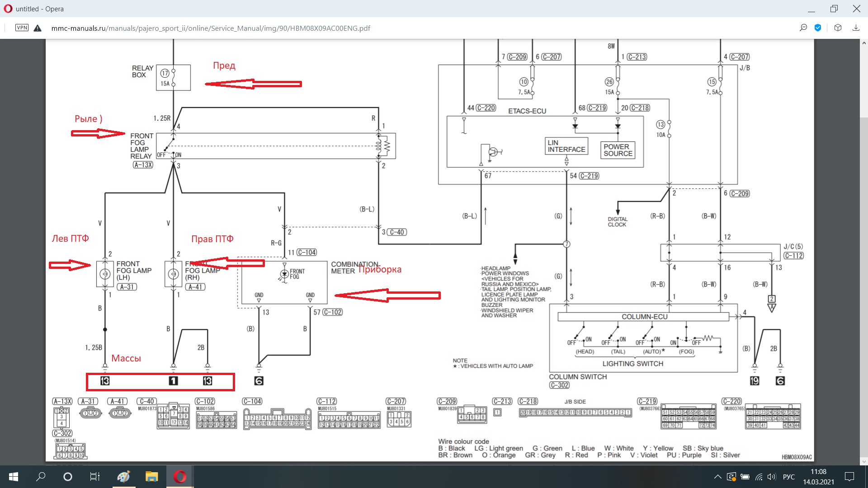This screenshot has height=488, width=868.
Task: Open Windows Task View
Action: (x=95, y=477)
